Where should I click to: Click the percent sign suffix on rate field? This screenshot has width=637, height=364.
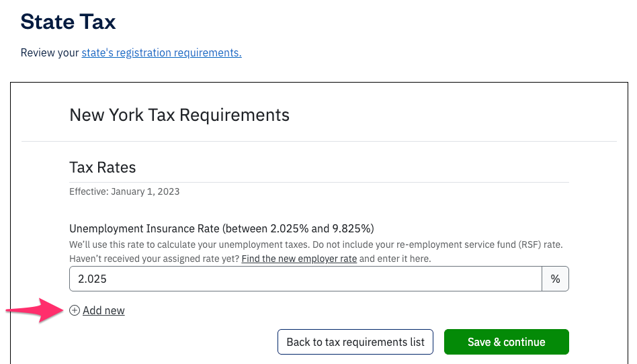(x=555, y=279)
